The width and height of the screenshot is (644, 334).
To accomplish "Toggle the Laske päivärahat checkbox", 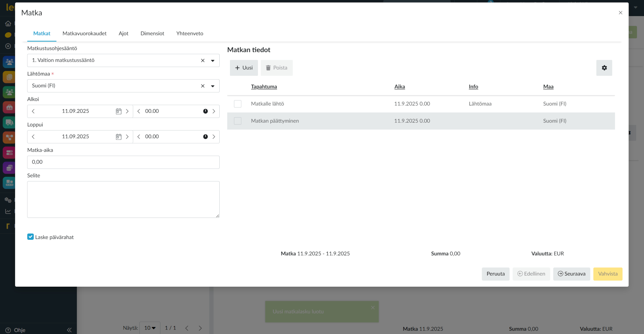I will (x=31, y=237).
